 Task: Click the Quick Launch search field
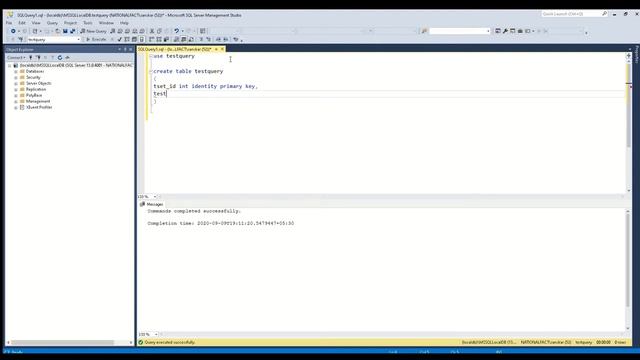pos(571,14)
